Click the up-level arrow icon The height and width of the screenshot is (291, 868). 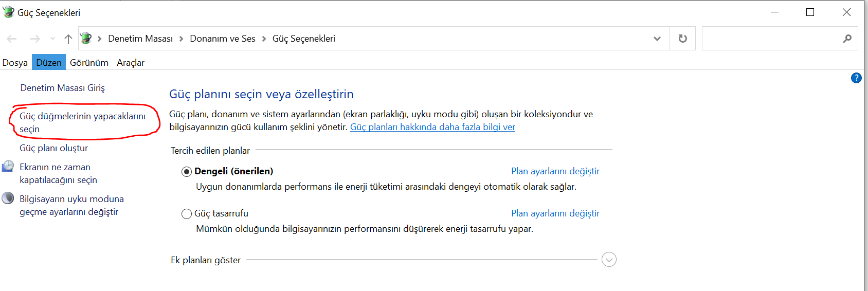68,39
